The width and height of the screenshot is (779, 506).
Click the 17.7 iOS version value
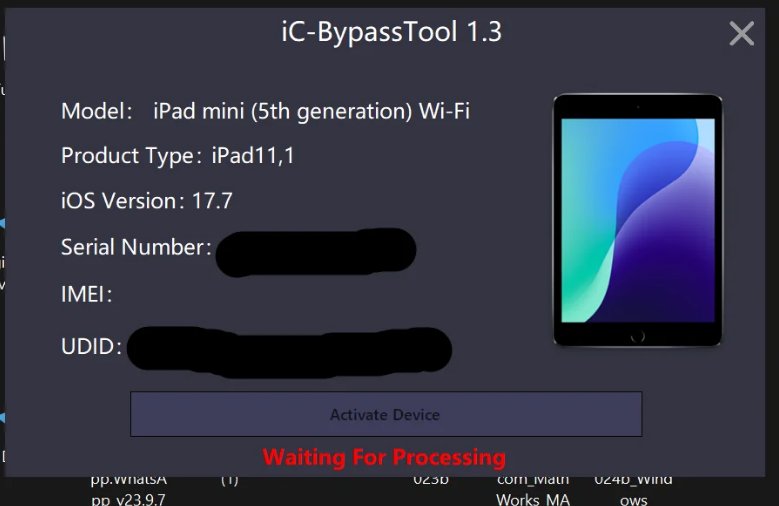pos(212,201)
